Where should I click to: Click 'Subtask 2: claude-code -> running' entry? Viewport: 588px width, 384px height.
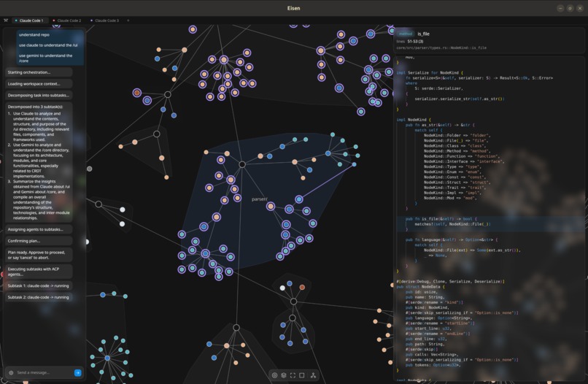pos(39,297)
